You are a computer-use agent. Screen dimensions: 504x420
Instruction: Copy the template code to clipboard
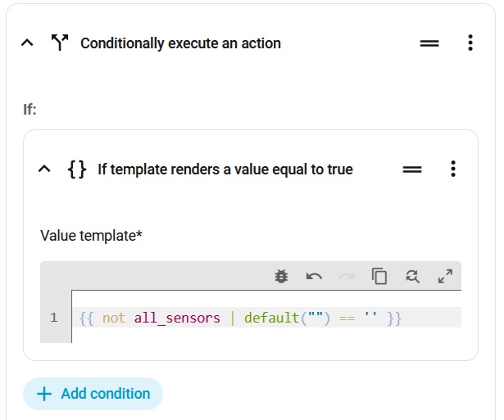click(379, 276)
